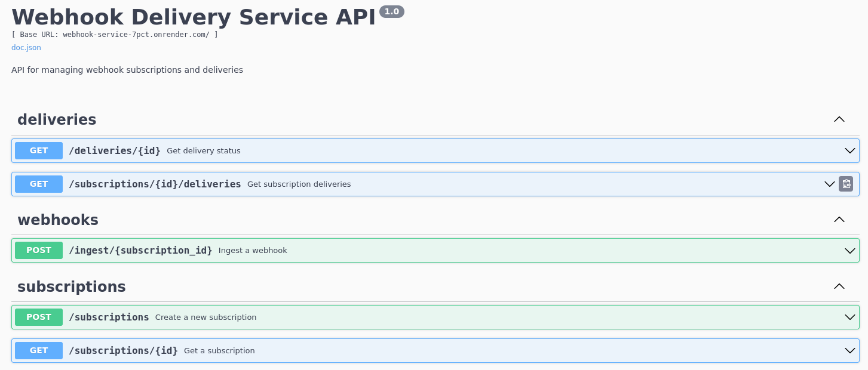Expand the POST /ingest/{subscription_id} endpoint
Viewport: 868px width, 370px height.
(x=849, y=250)
